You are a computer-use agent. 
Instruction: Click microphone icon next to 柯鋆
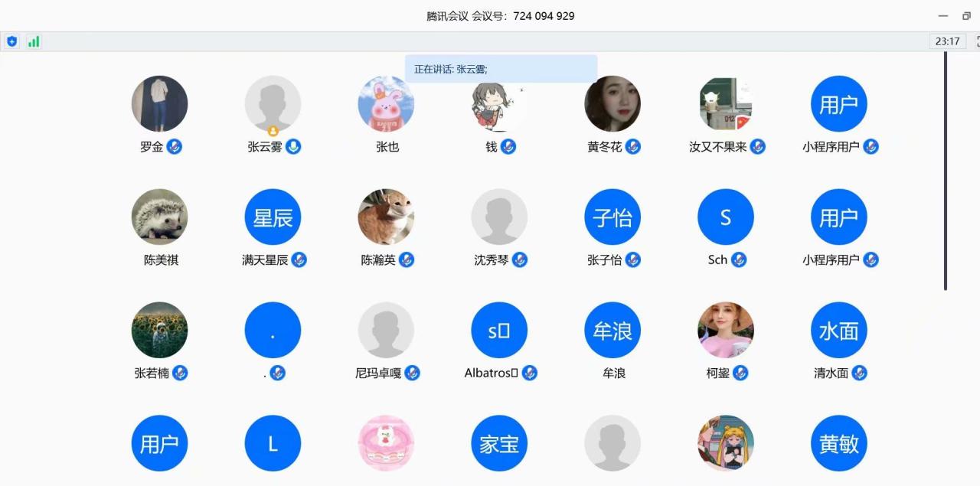pos(740,373)
